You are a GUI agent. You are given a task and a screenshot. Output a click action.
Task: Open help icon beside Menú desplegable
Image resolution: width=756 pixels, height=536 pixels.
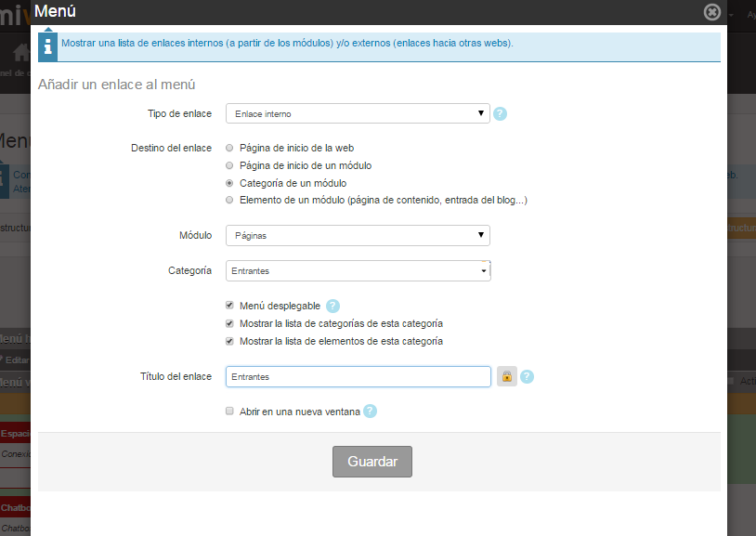pyautogui.click(x=332, y=306)
